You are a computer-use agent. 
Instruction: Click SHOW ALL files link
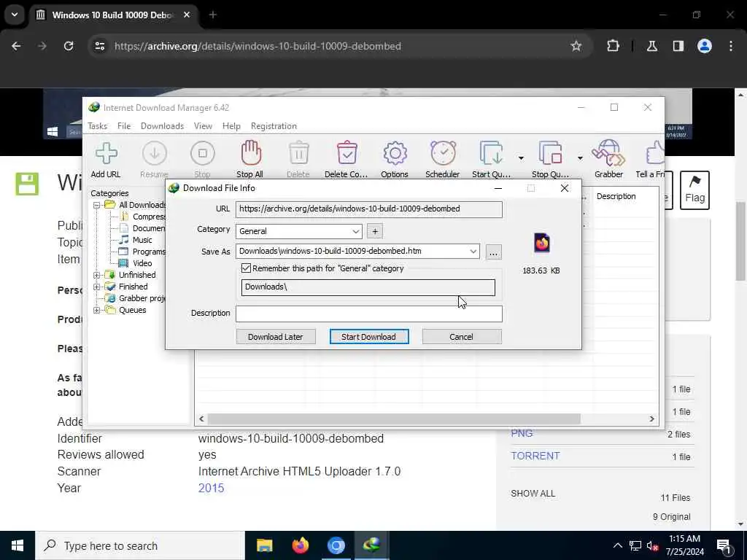click(x=533, y=494)
